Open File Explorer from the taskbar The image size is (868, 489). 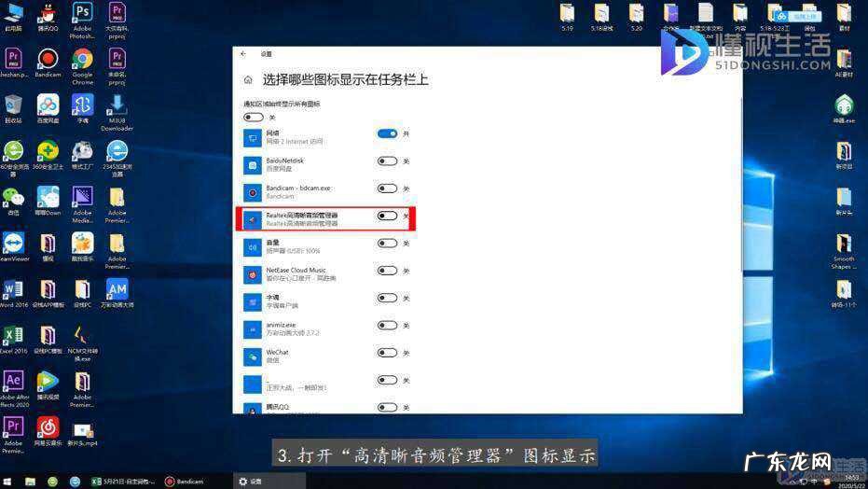30,482
